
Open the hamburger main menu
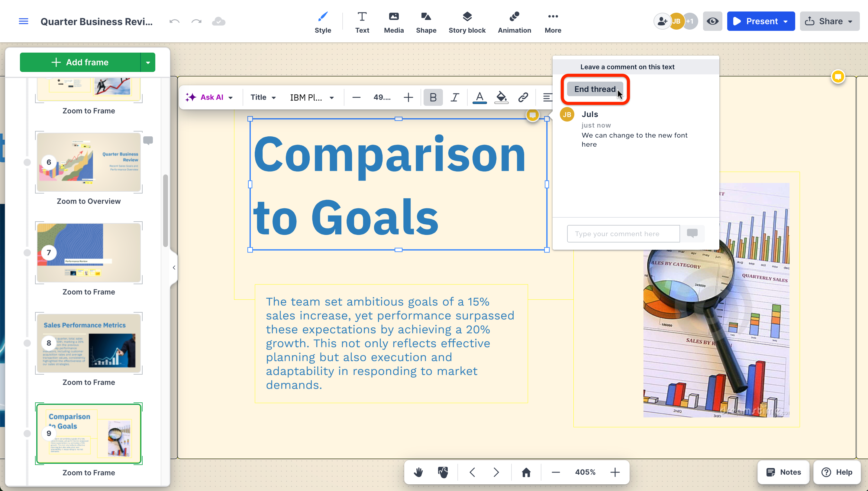pos(23,21)
